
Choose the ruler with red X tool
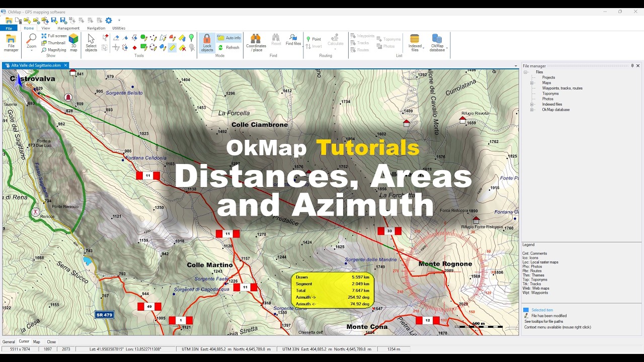[182, 48]
